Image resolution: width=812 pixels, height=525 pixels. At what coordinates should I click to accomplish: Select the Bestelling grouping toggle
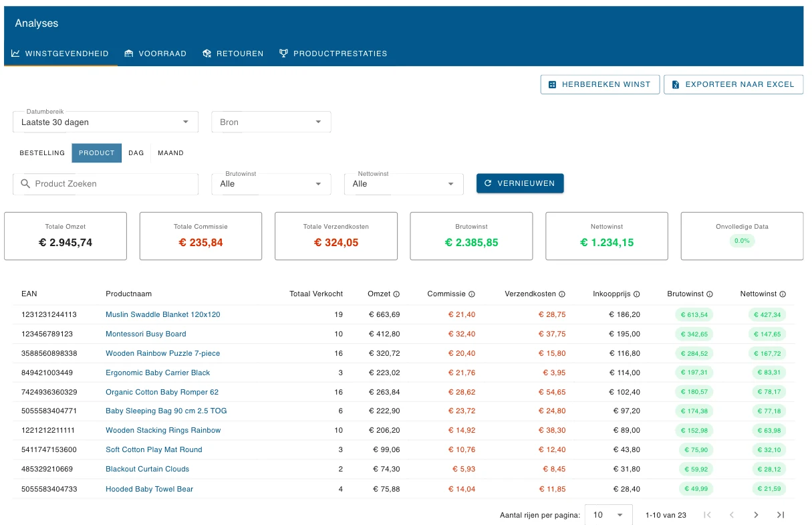pyautogui.click(x=42, y=153)
